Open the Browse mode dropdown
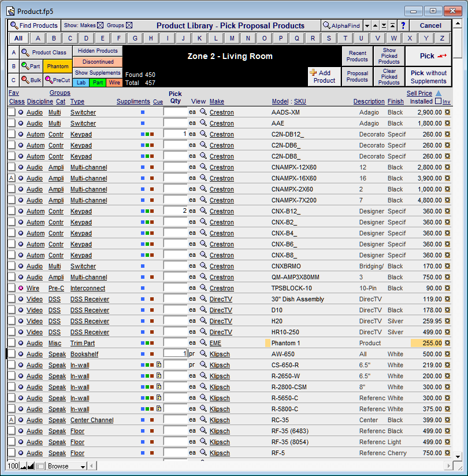 point(83,466)
